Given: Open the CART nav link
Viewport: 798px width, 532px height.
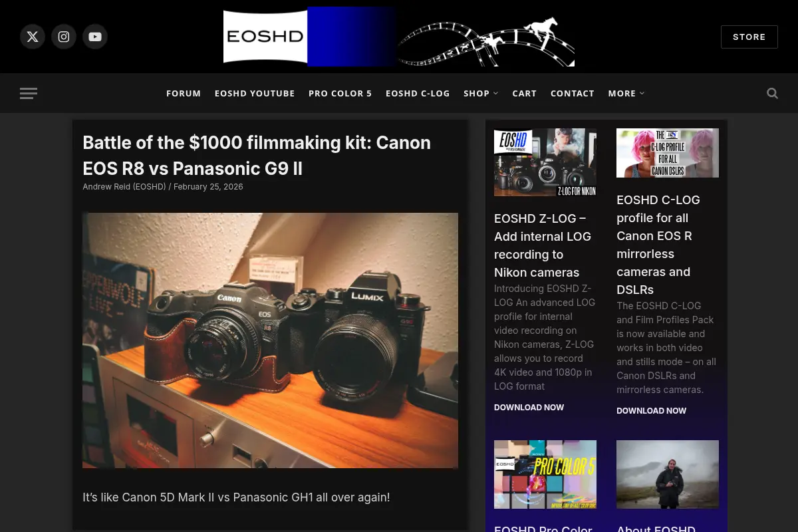Looking at the screenshot, I should [x=524, y=93].
